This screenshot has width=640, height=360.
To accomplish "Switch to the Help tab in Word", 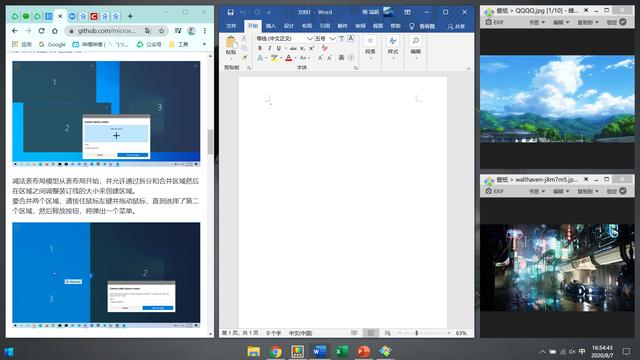I will (x=396, y=26).
